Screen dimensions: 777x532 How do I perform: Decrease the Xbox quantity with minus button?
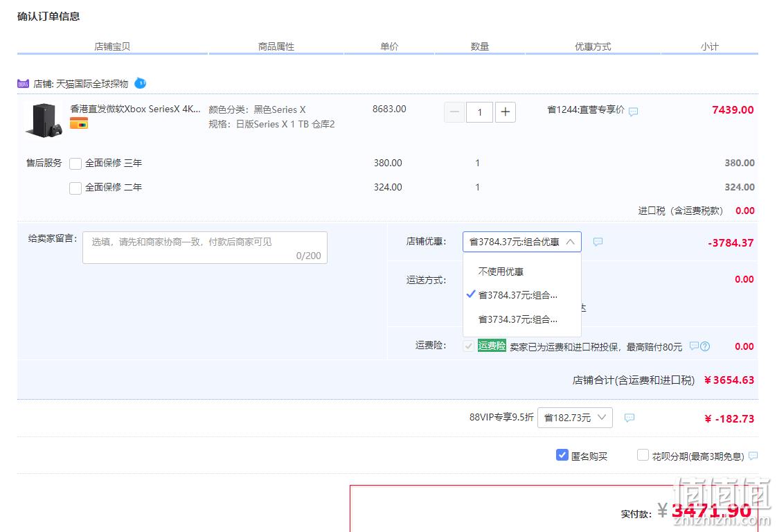coord(454,112)
